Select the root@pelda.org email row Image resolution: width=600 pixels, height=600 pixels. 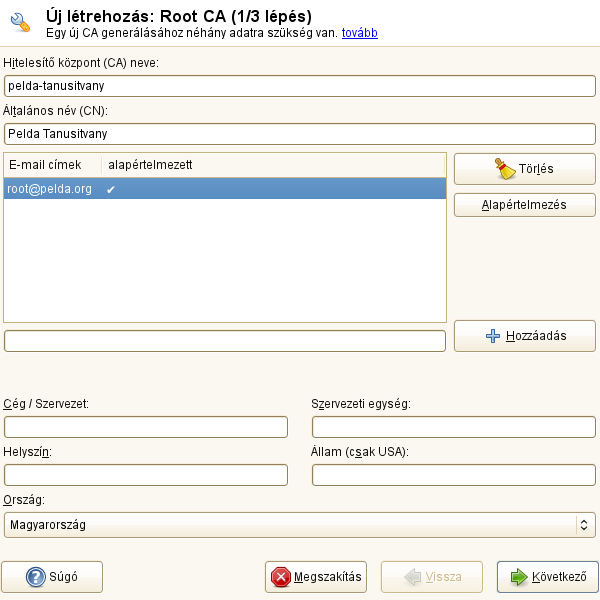[x=49, y=189]
